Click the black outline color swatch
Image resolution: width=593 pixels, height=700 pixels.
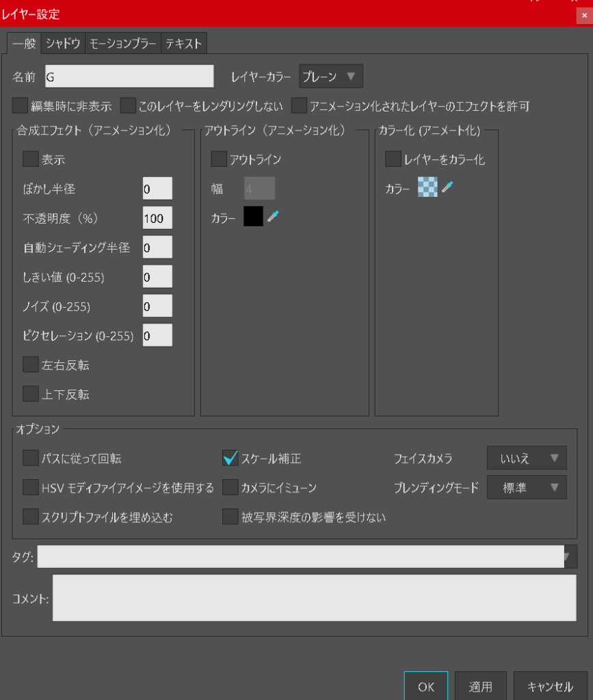pyautogui.click(x=253, y=217)
